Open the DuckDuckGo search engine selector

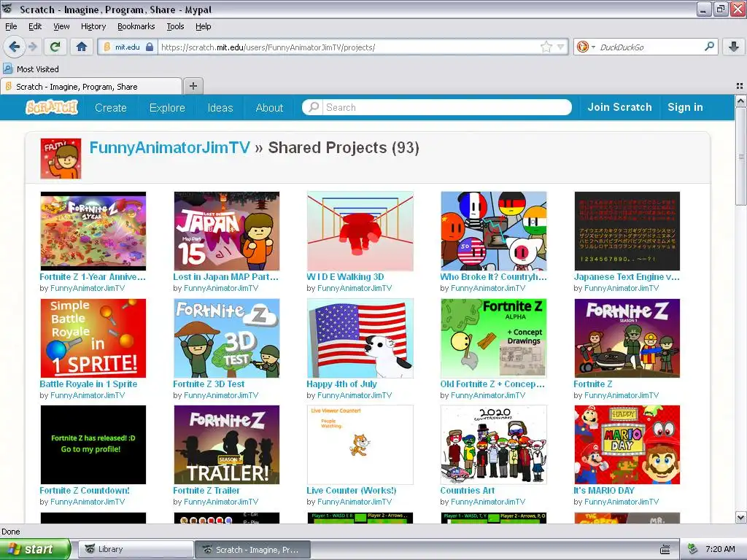tap(586, 47)
